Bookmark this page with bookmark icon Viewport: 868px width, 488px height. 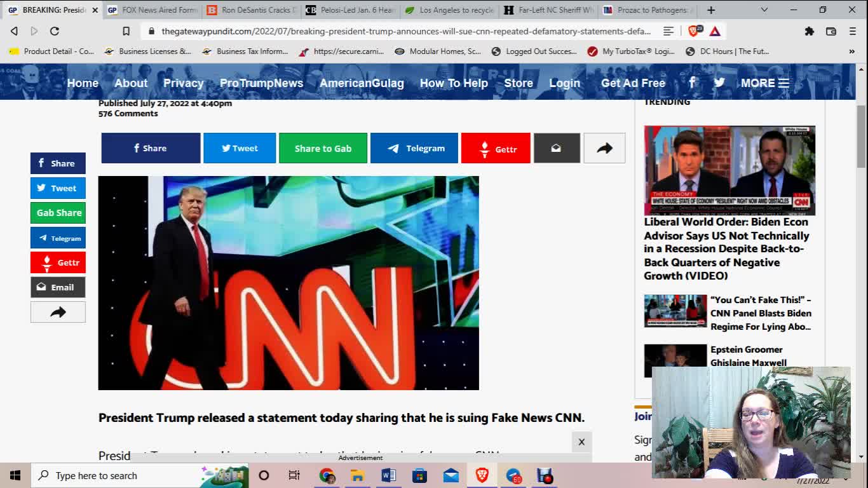click(126, 30)
